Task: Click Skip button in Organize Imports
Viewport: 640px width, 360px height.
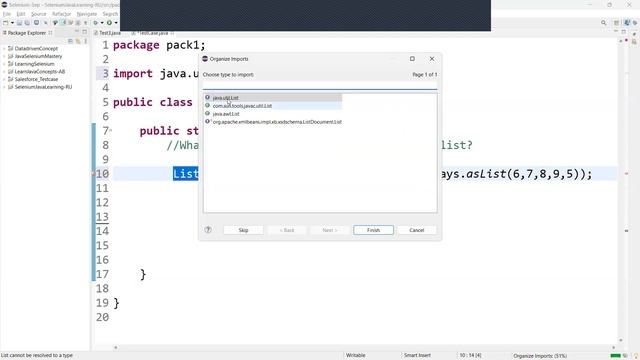Action: (x=243, y=230)
